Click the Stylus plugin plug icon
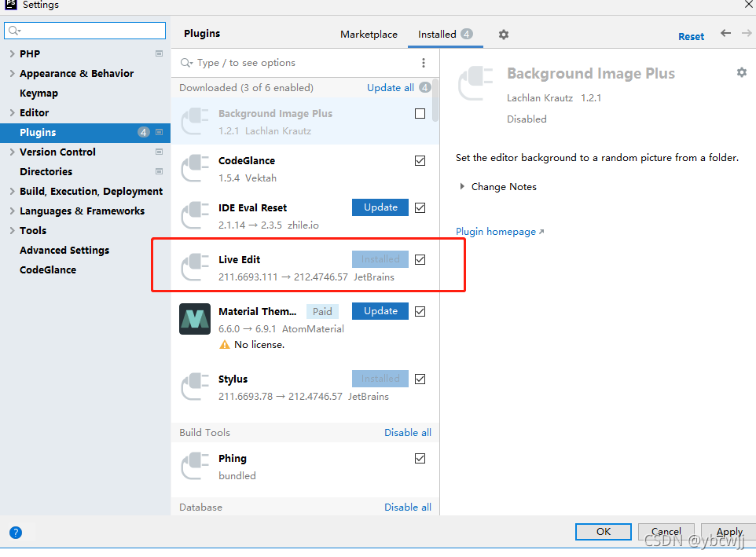The height and width of the screenshot is (557, 756). 195,387
